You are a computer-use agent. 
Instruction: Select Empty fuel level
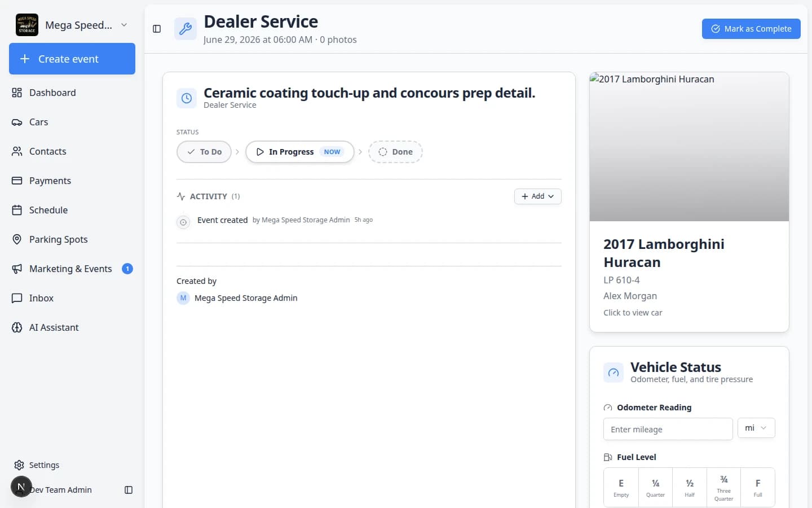pos(621,487)
